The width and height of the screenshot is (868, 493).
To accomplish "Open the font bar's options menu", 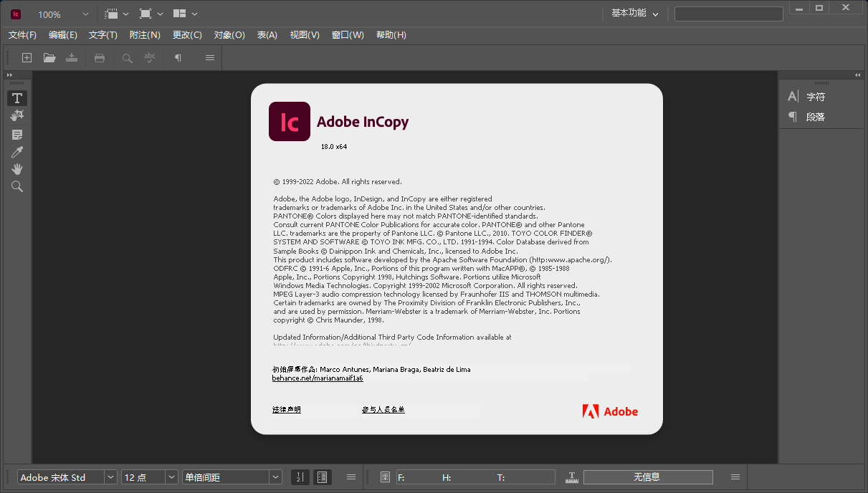I will click(351, 477).
